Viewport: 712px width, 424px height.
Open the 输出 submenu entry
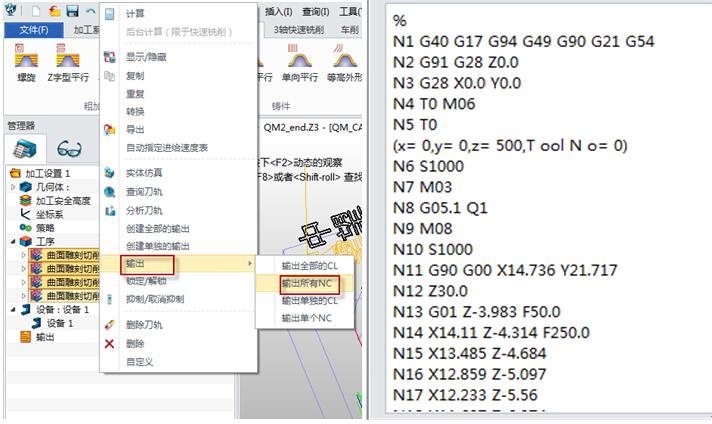[178, 264]
